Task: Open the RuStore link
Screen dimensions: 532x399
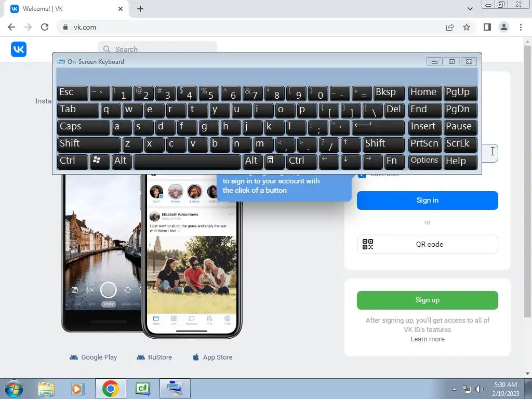Action: [x=154, y=357]
